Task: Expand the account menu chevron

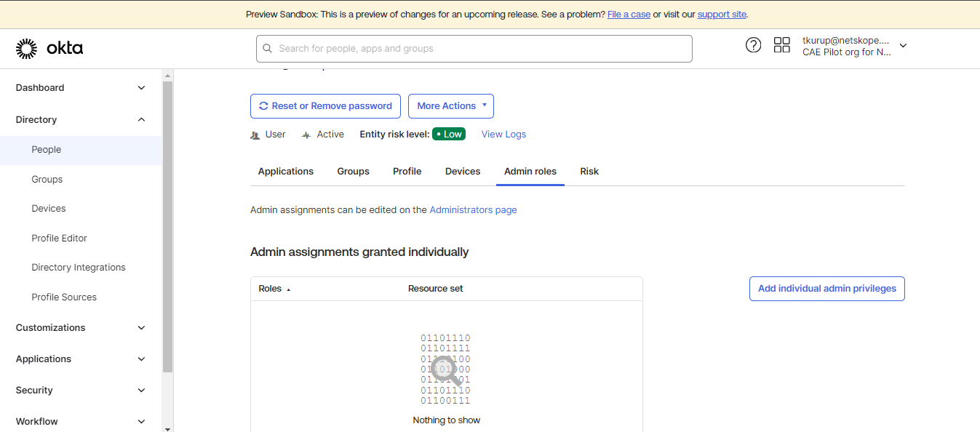Action: click(903, 46)
